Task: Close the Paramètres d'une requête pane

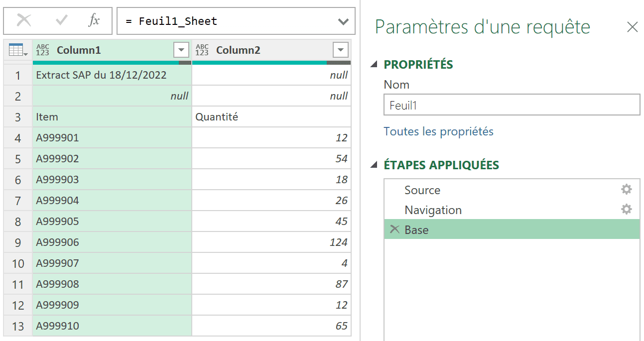Action: 633,27
